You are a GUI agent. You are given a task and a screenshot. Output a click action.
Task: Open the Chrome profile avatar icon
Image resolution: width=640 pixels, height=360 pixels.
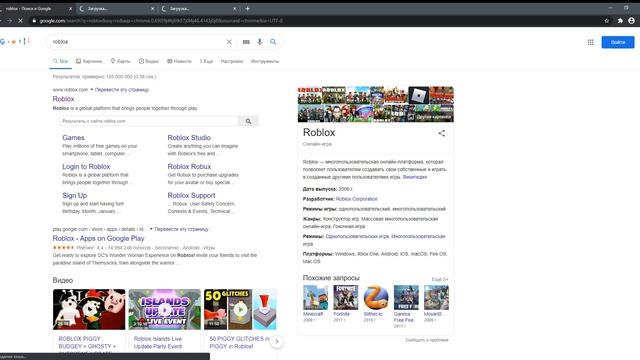pyautogui.click(x=631, y=20)
